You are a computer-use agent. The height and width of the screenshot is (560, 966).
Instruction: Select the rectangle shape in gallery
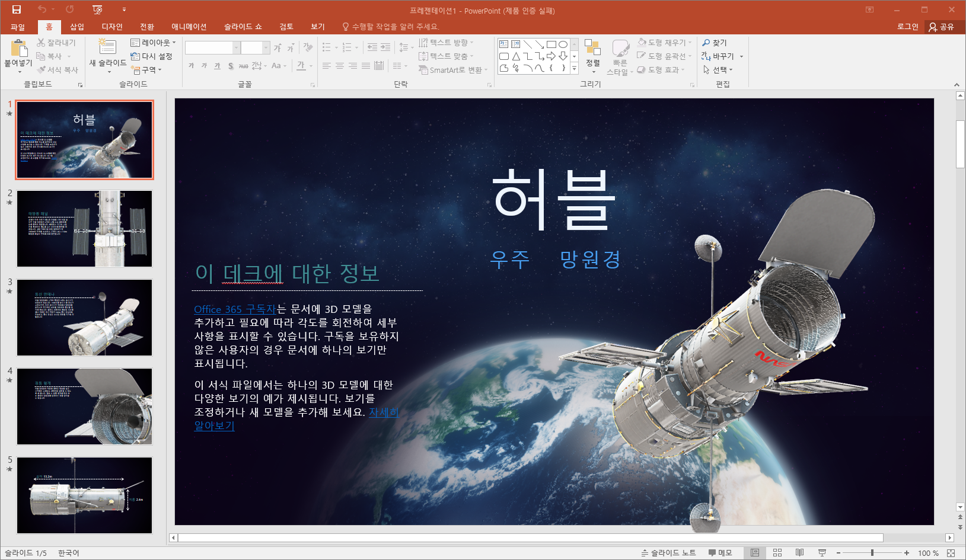(x=551, y=44)
